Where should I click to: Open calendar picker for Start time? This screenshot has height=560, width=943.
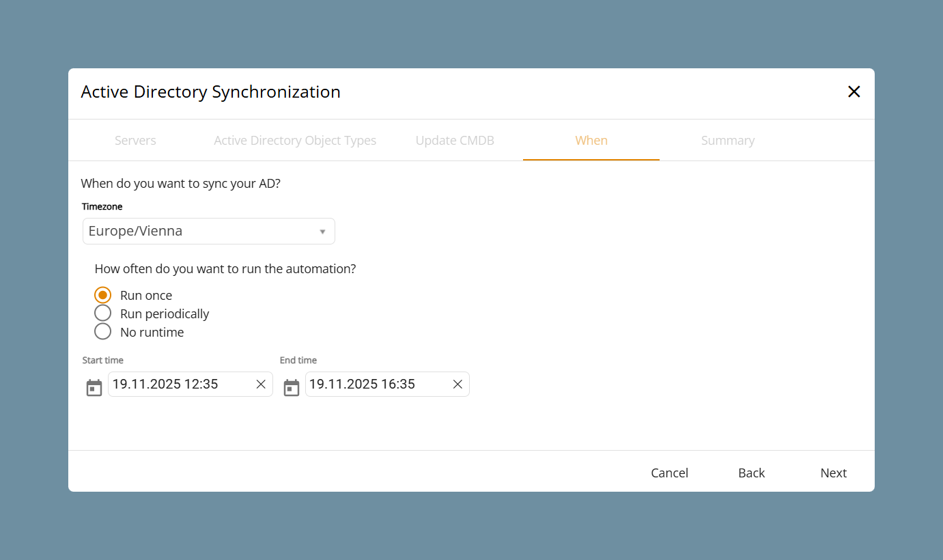coord(94,388)
